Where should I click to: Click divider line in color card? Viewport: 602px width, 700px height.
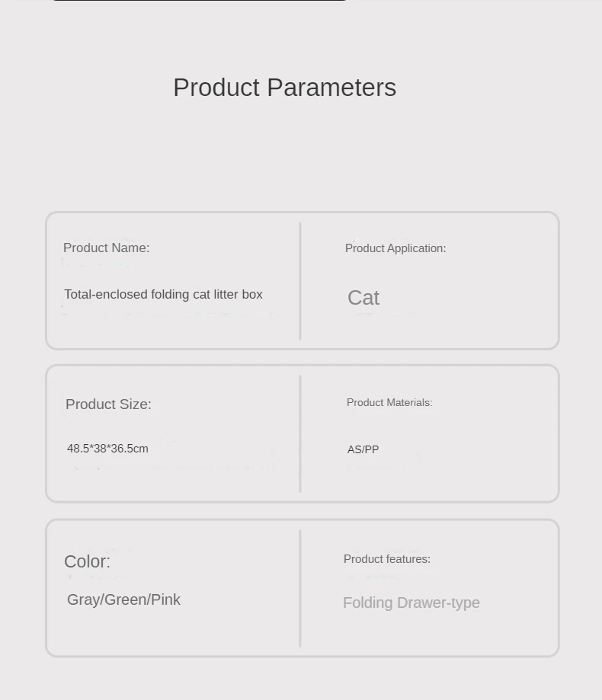[x=300, y=588]
